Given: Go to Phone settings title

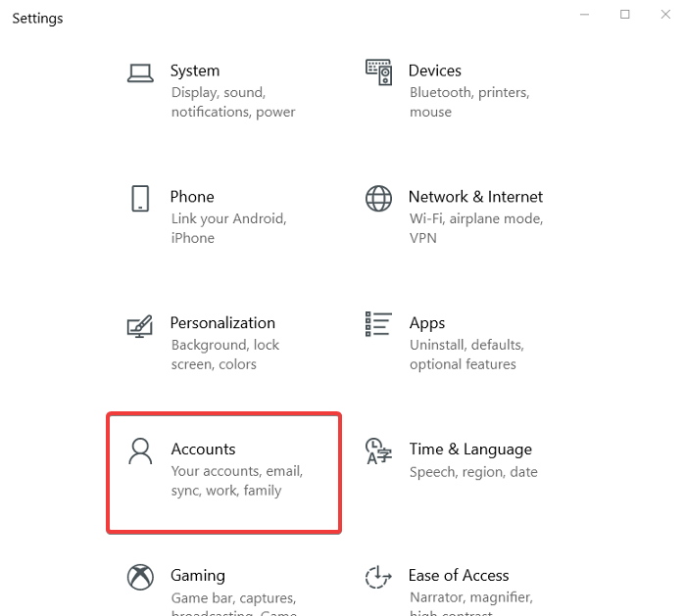Looking at the screenshot, I should click(x=192, y=197).
